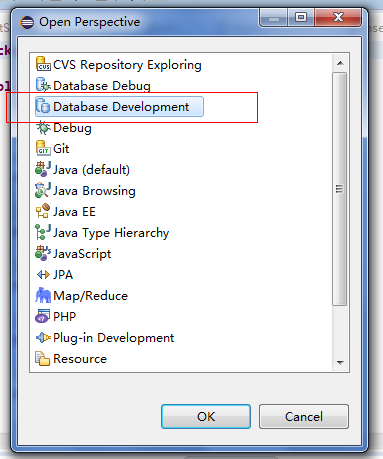Click the CVS Repository Exploring perspective icon
Image resolution: width=383 pixels, height=459 pixels.
click(x=43, y=64)
